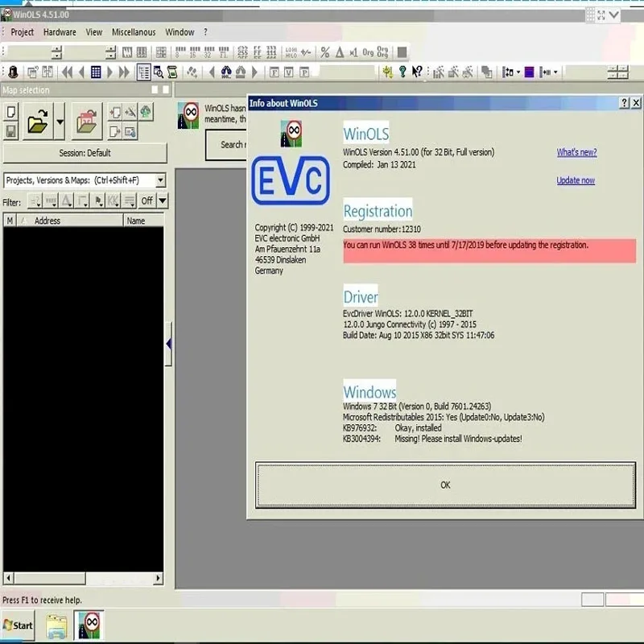Jump to last with double right arrow
Viewport: 644px width, 644px height.
tap(124, 72)
